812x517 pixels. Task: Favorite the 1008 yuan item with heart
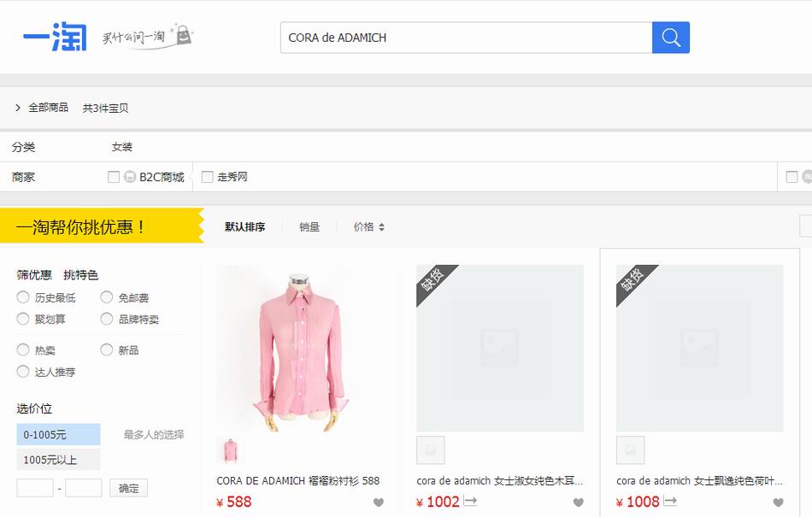coord(779,502)
